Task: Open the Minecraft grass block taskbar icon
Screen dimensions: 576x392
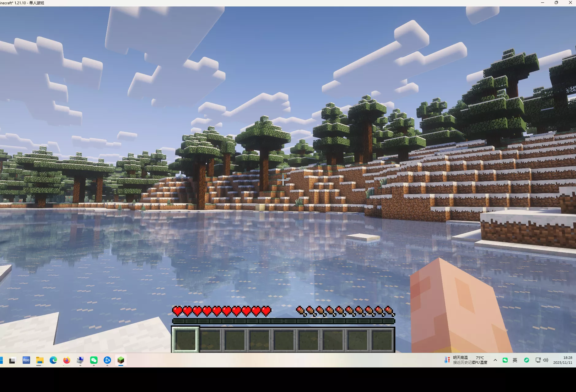Action: [x=121, y=360]
